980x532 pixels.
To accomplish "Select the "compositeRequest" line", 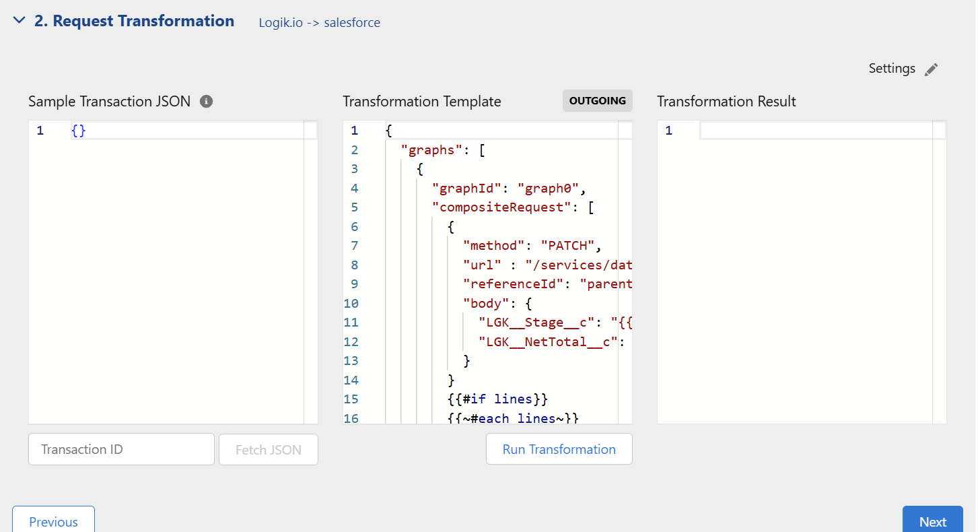I will [x=514, y=207].
